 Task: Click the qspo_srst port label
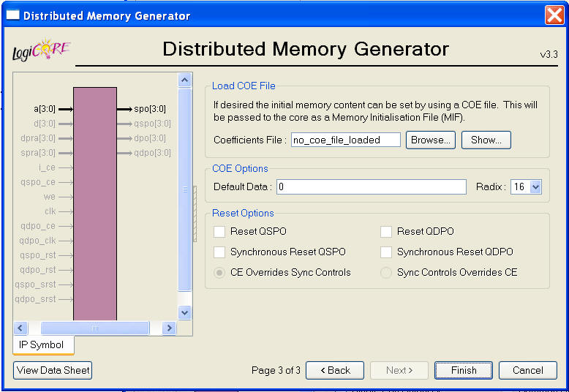point(36,284)
